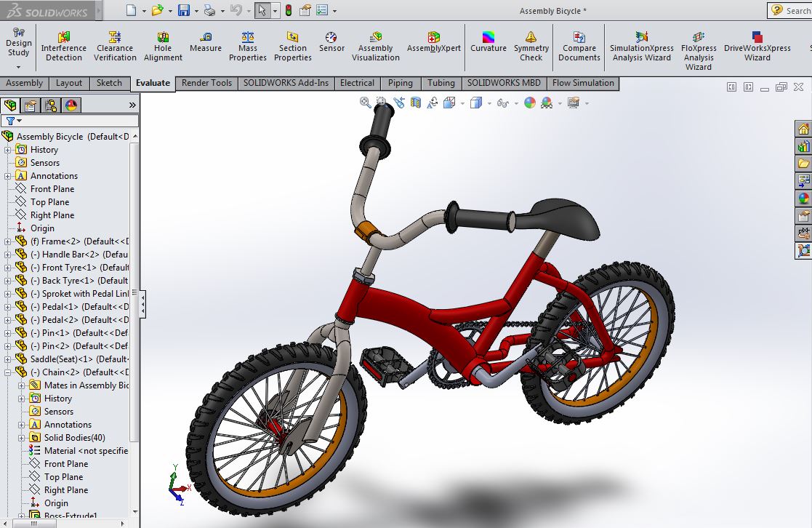Viewport: 812px width, 528px height.
Task: Open Assembly Visualization
Action: [x=375, y=46]
